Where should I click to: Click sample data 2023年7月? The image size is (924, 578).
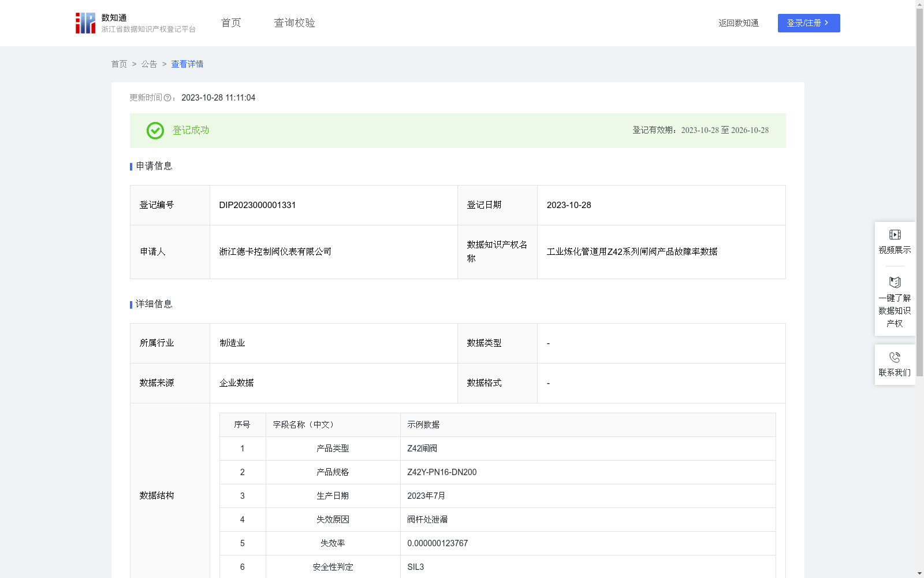point(426,496)
